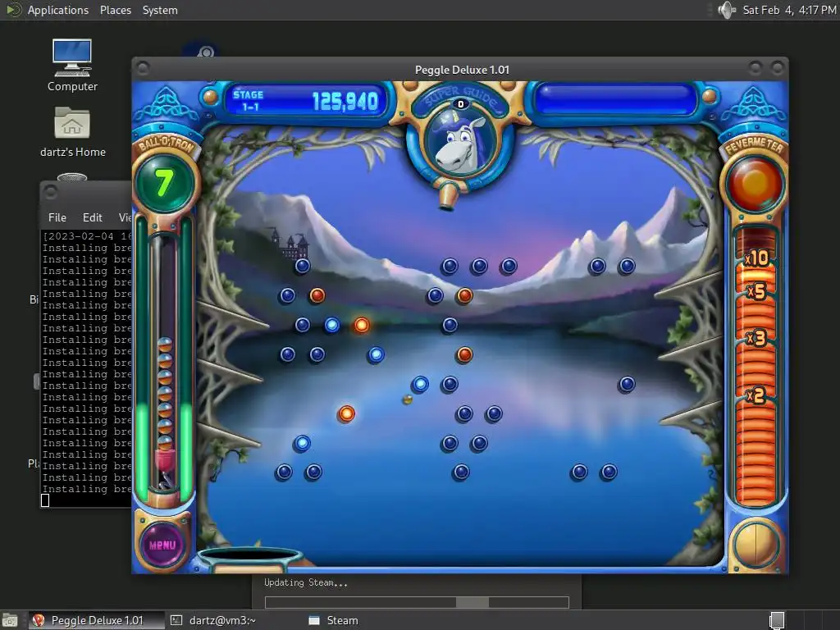Click the glowing orange peg below the castle
This screenshot has width=840, height=630.
click(x=362, y=325)
